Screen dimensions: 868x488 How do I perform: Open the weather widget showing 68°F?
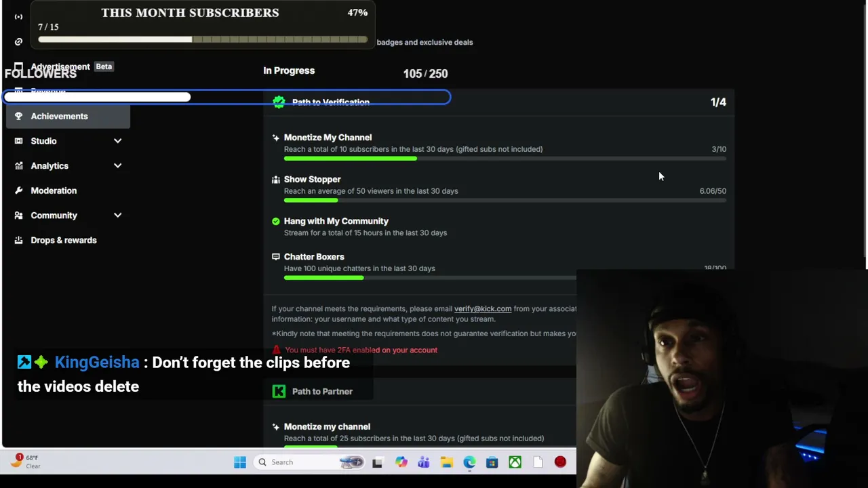pos(24,462)
